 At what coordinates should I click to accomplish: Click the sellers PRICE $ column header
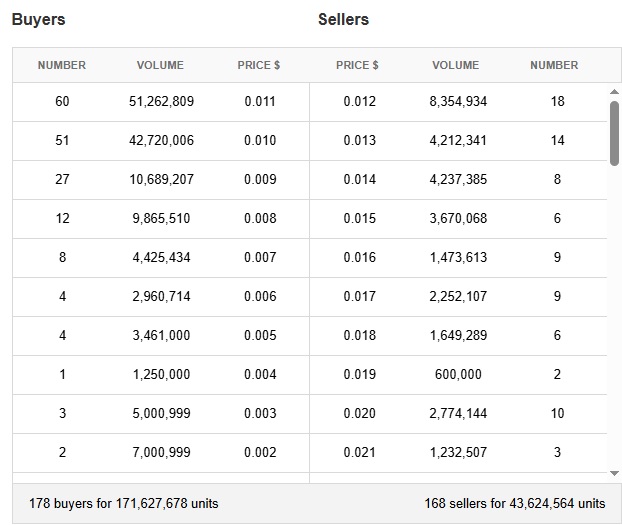coord(357,65)
